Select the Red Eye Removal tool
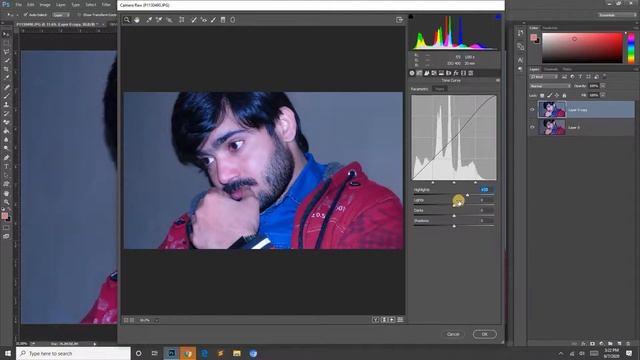Viewport: 640px width, 360px height. point(204,20)
